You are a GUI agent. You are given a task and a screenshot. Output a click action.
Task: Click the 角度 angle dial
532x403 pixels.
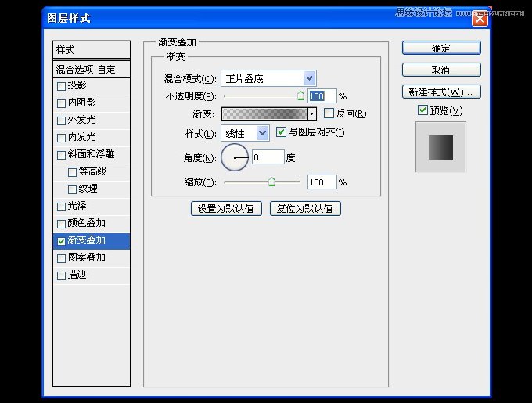(x=235, y=157)
